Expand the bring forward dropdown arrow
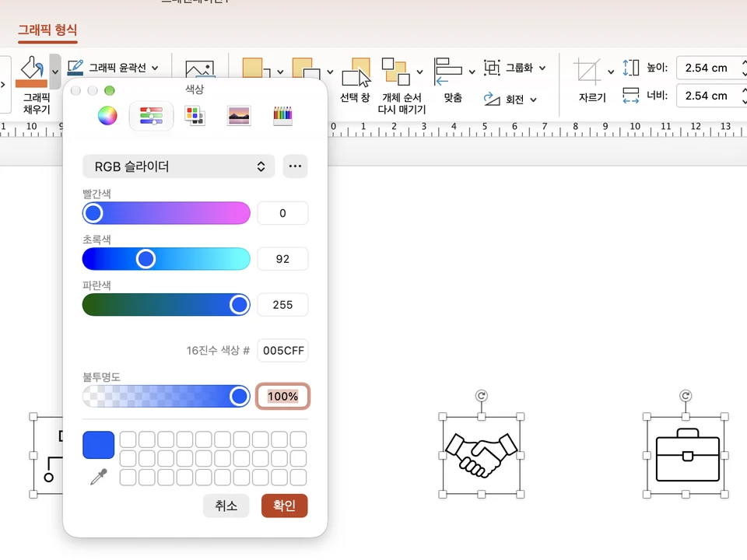The width and height of the screenshot is (747, 560). click(x=280, y=72)
